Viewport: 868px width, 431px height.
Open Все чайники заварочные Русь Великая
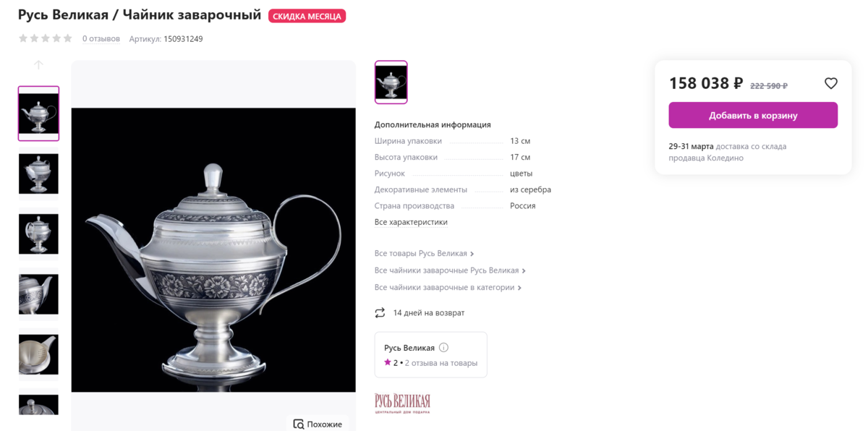coord(450,270)
